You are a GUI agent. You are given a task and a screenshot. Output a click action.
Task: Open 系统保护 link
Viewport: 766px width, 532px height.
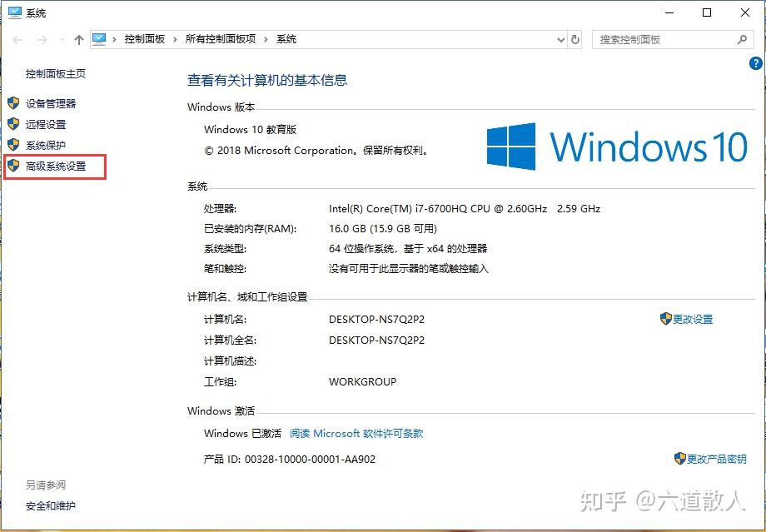click(46, 146)
